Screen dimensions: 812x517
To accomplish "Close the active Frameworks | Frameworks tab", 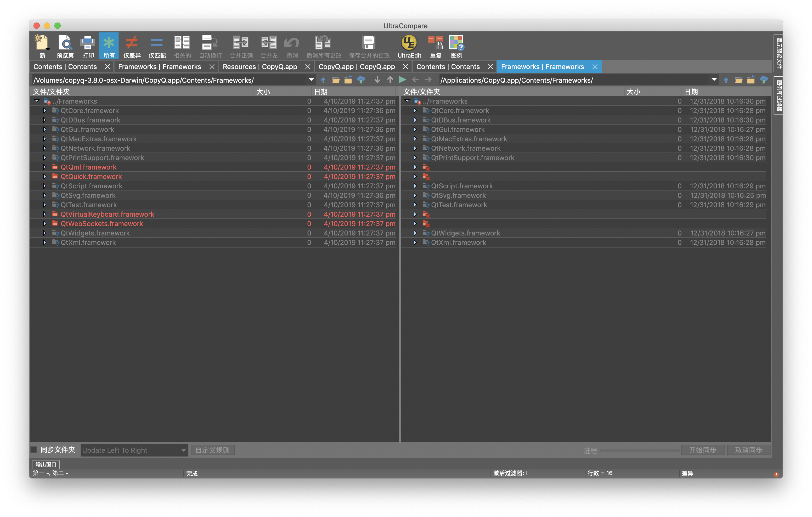I will (x=595, y=66).
